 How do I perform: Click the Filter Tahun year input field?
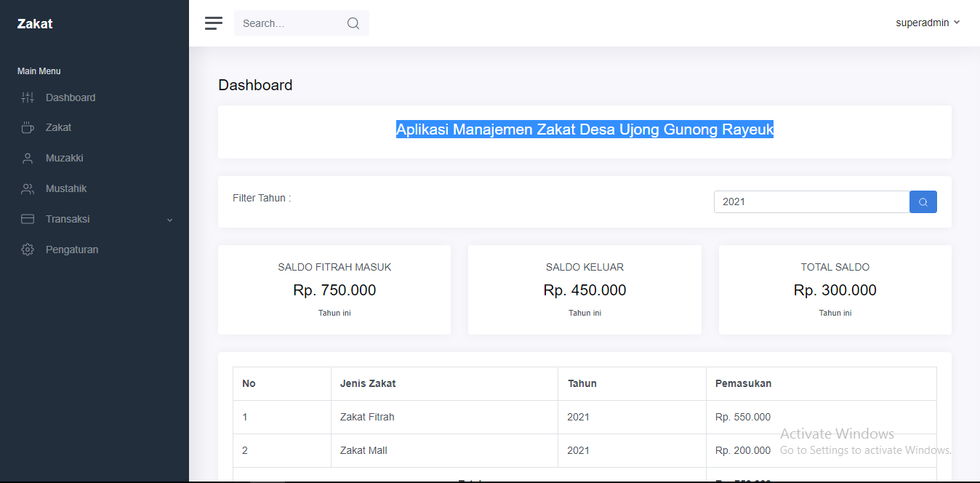click(811, 202)
